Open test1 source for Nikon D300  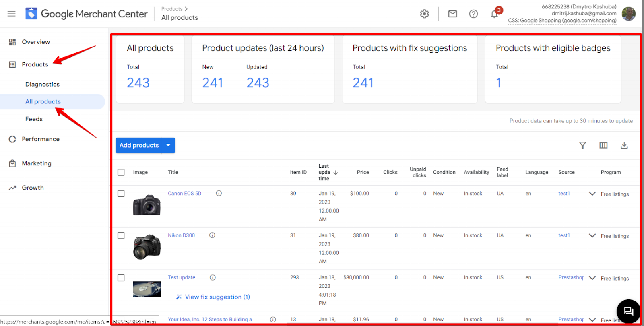(564, 235)
